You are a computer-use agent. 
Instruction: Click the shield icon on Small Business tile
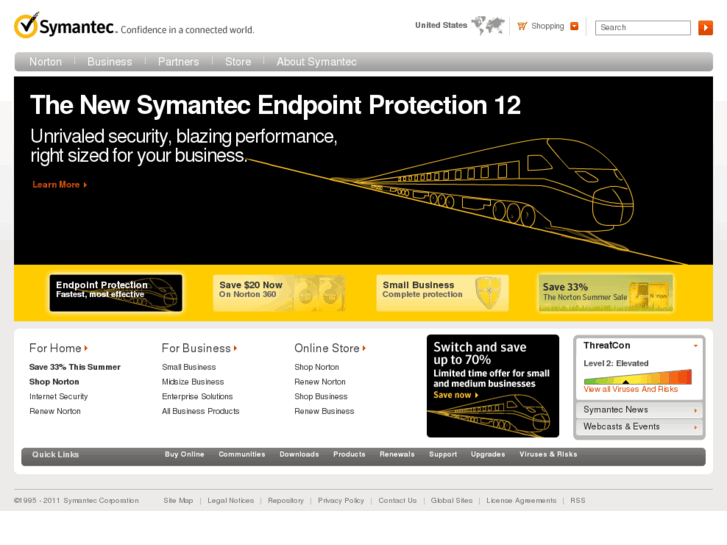488,293
